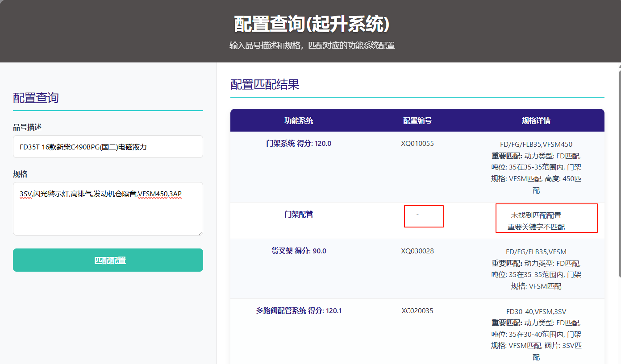
Task: Click config number XQ030028
Action: coord(417,251)
